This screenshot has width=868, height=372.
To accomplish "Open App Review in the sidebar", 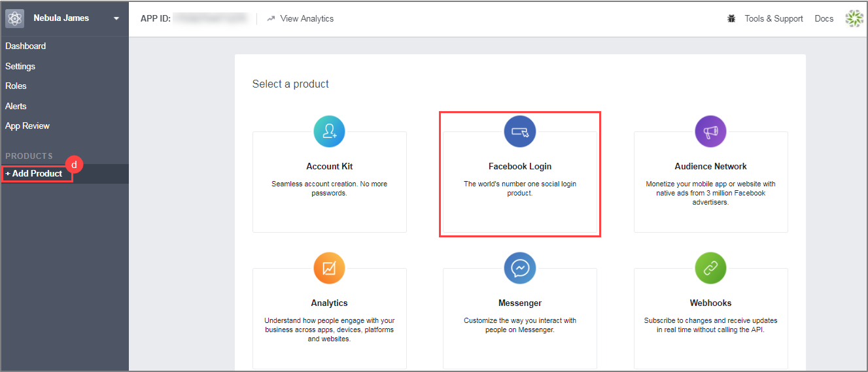I will pyautogui.click(x=27, y=126).
